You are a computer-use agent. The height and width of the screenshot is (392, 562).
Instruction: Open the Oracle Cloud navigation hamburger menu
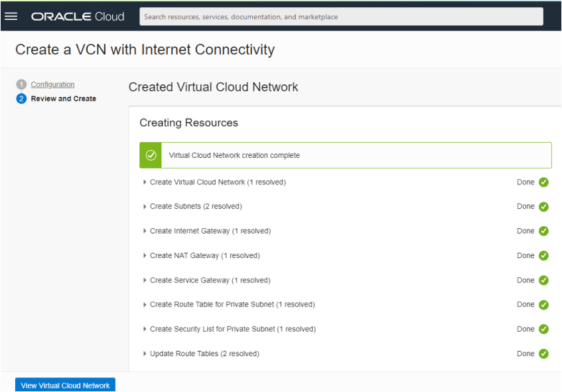pyautogui.click(x=11, y=17)
